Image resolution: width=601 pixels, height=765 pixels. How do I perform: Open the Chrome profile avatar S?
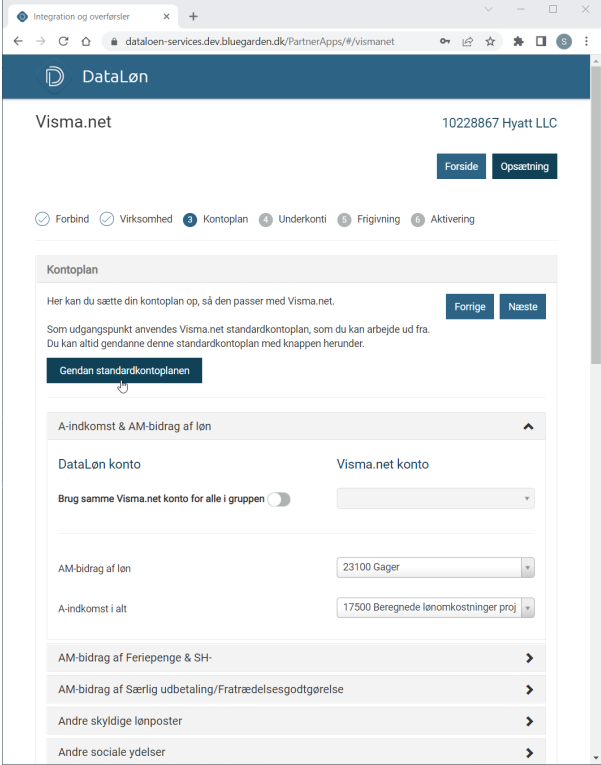[x=564, y=41]
